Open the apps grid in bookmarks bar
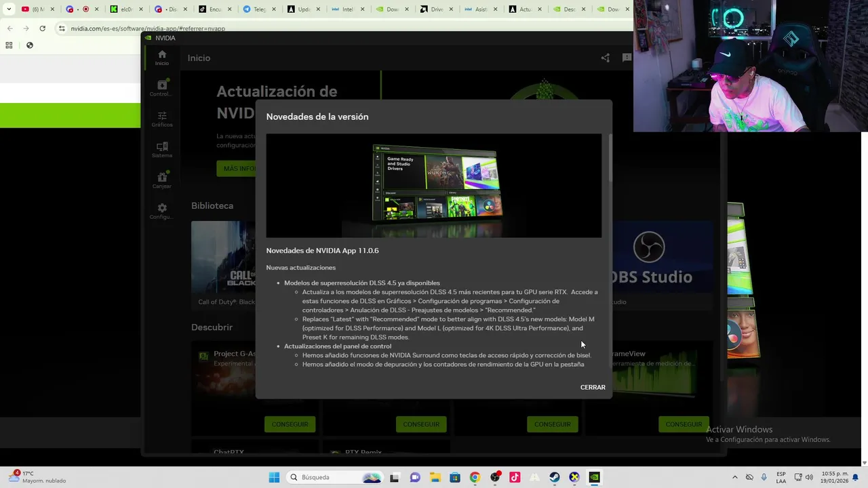This screenshot has height=488, width=868. pyautogui.click(x=9, y=45)
